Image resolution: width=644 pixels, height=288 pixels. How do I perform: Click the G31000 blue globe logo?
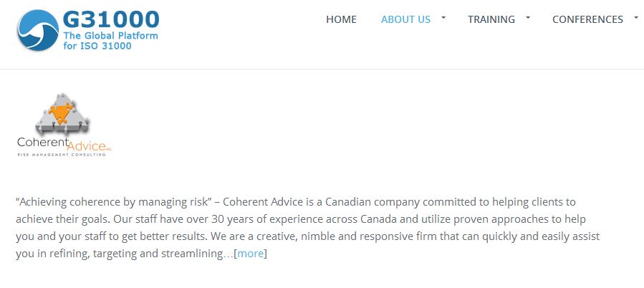38,31
